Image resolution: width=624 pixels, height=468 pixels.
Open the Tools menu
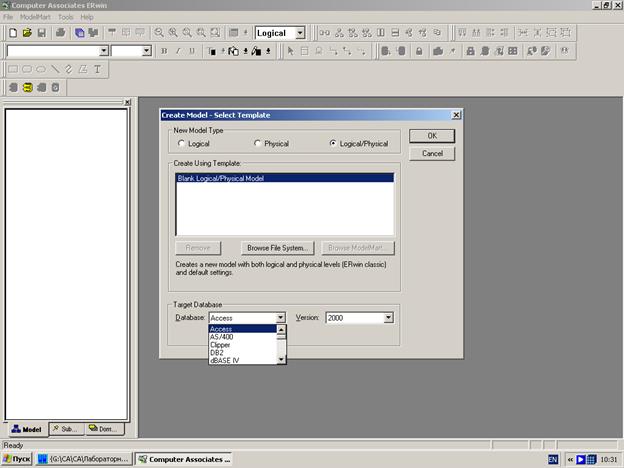pos(66,17)
